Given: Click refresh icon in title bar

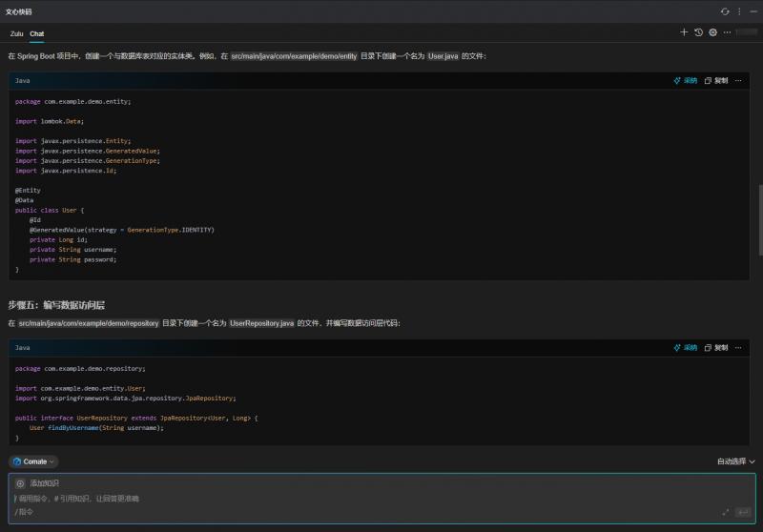Looking at the screenshot, I should pos(725,10).
